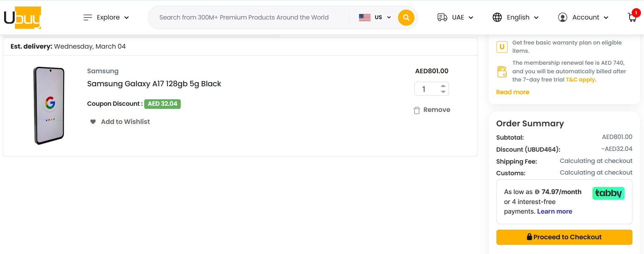Click the Ubuy logo
The width and height of the screenshot is (644, 254).
(23, 17)
